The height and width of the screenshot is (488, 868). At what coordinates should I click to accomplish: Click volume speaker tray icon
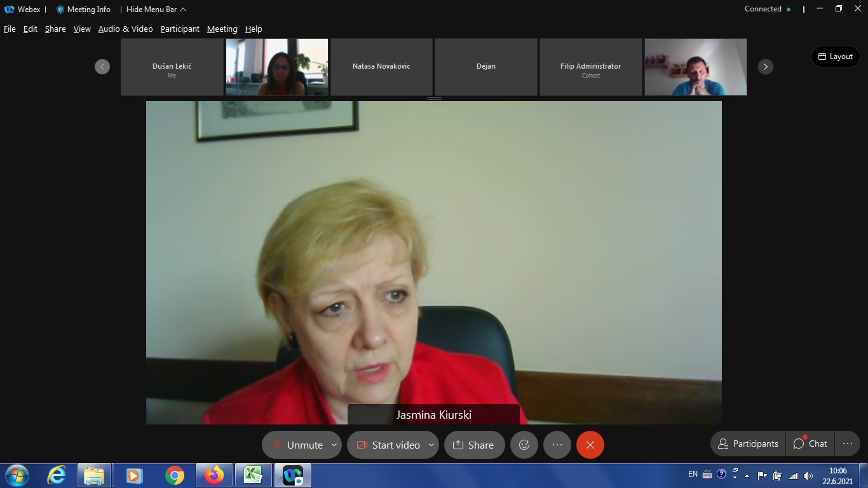pyautogui.click(x=808, y=475)
